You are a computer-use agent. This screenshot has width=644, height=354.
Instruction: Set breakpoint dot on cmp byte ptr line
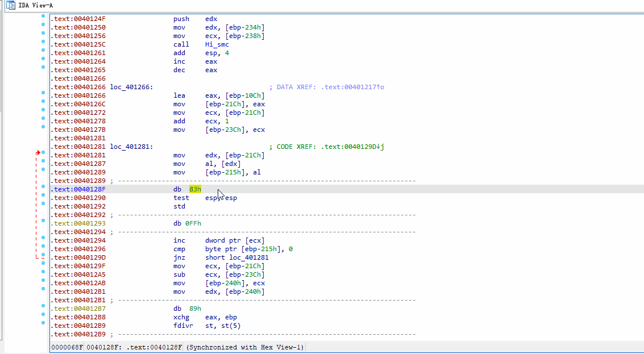tap(43, 247)
